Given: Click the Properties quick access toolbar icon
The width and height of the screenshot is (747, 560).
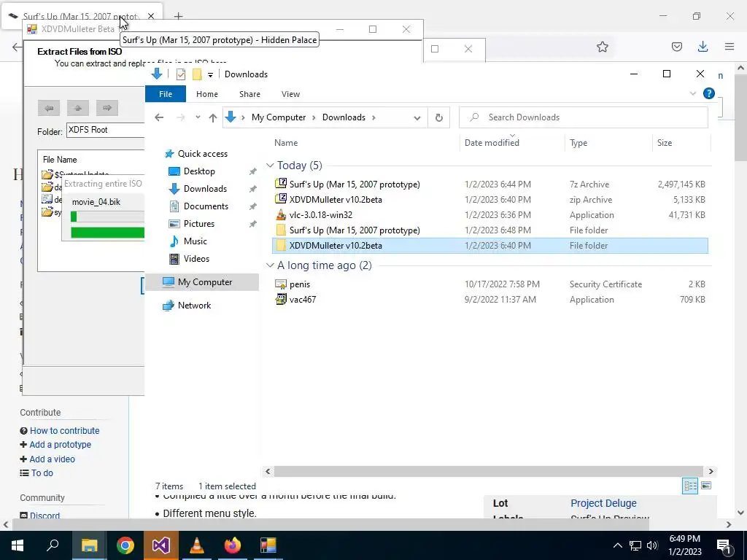Looking at the screenshot, I should click(181, 74).
